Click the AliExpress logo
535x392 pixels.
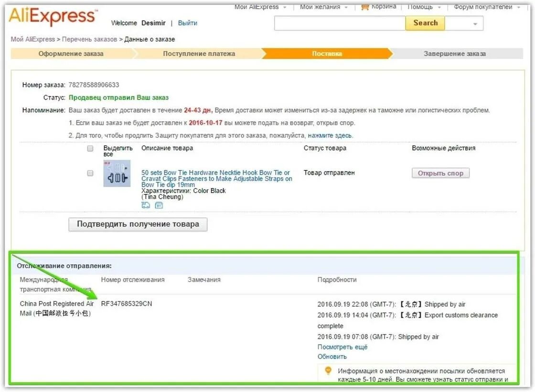53,16
